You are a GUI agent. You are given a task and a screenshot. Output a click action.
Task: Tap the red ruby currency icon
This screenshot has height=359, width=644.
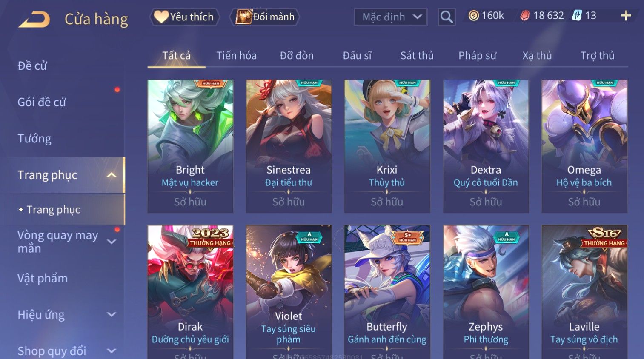[525, 16]
